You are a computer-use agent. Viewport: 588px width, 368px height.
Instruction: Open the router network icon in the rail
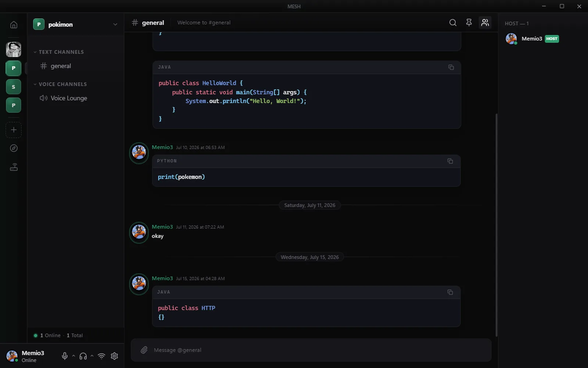point(14,167)
